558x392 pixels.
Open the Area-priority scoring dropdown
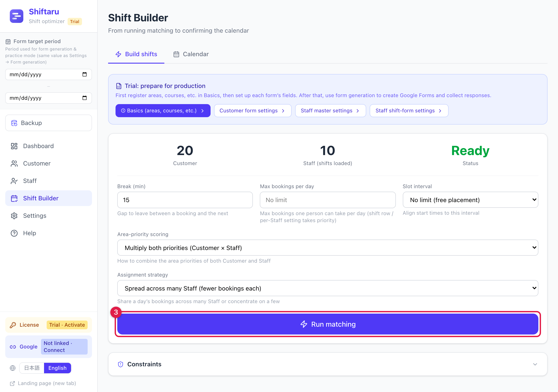point(328,248)
